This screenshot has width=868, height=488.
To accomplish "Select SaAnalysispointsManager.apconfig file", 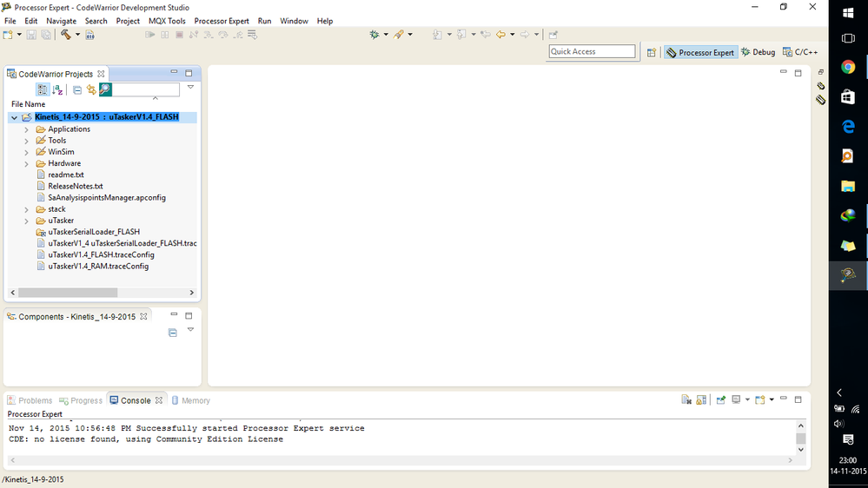I will (x=107, y=197).
